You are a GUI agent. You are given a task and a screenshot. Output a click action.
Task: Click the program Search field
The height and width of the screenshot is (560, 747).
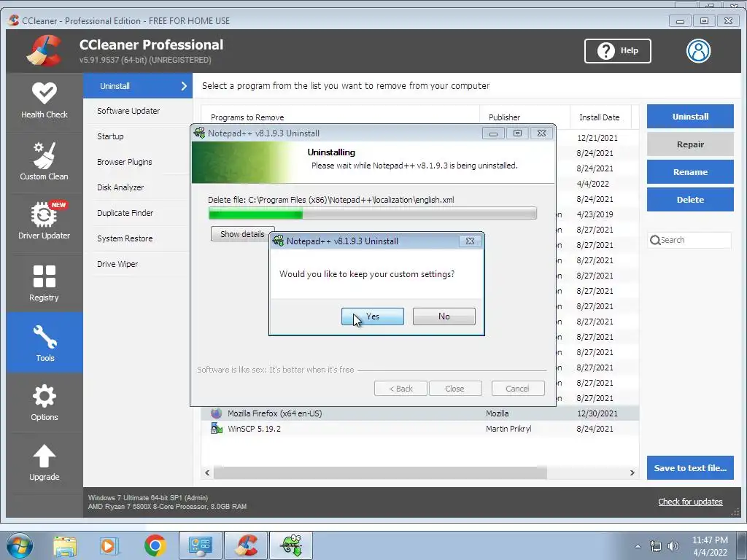tap(689, 240)
